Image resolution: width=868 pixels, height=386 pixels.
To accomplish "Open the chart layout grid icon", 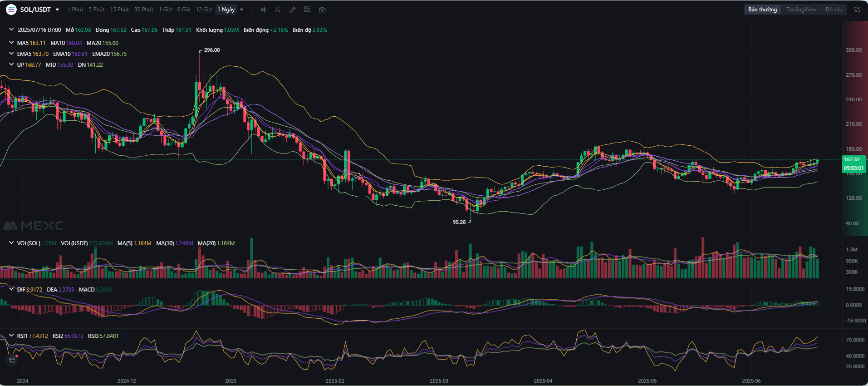I will [x=307, y=10].
